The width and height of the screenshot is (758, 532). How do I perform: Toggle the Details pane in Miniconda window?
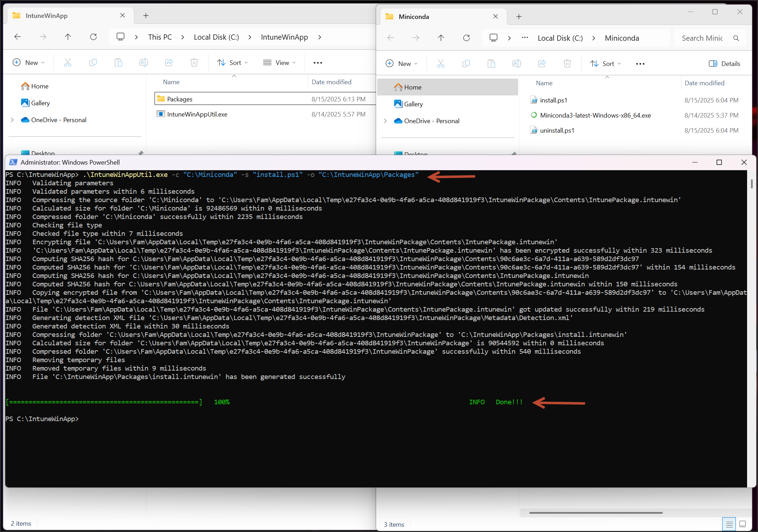tap(724, 64)
